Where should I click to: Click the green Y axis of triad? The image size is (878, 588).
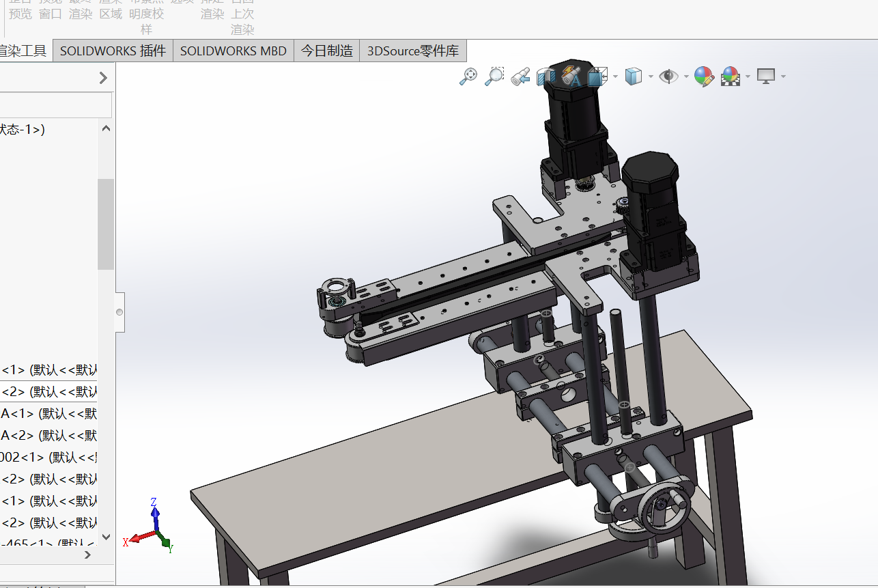165,542
